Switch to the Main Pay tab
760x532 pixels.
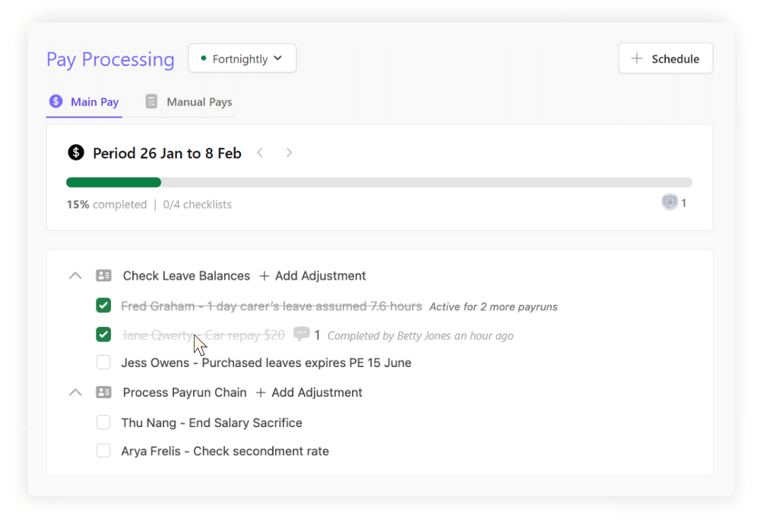pyautogui.click(x=84, y=102)
